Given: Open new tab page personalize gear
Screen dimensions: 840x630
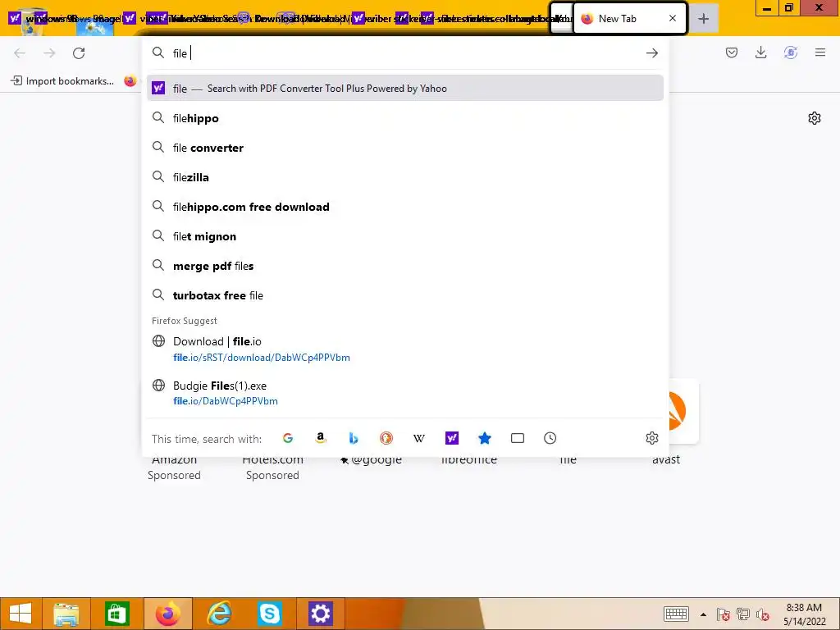Looking at the screenshot, I should click(815, 118).
